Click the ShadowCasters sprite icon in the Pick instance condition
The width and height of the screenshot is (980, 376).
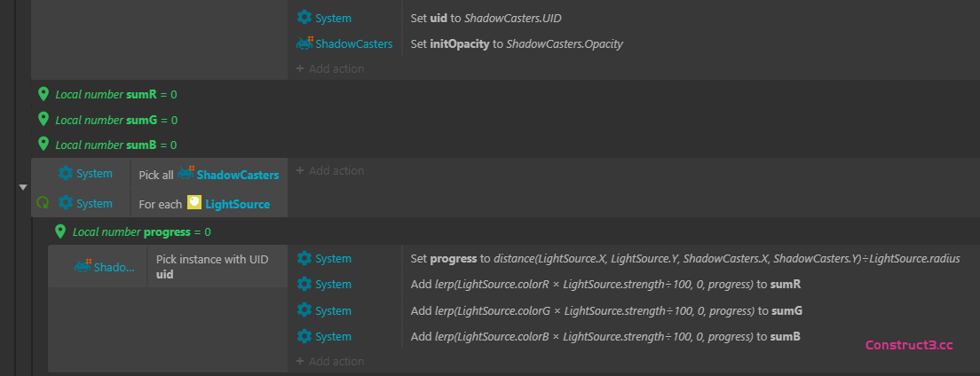pos(83,266)
